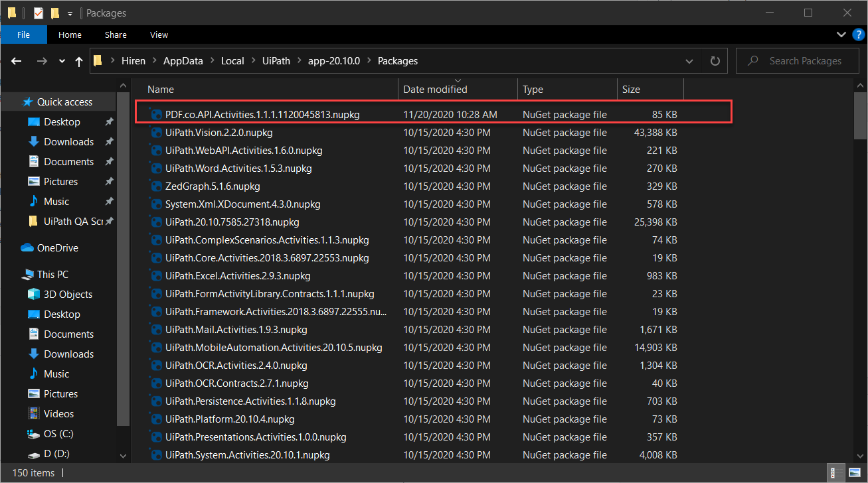Refresh the Packages folder view
The width and height of the screenshot is (868, 483).
pyautogui.click(x=715, y=61)
